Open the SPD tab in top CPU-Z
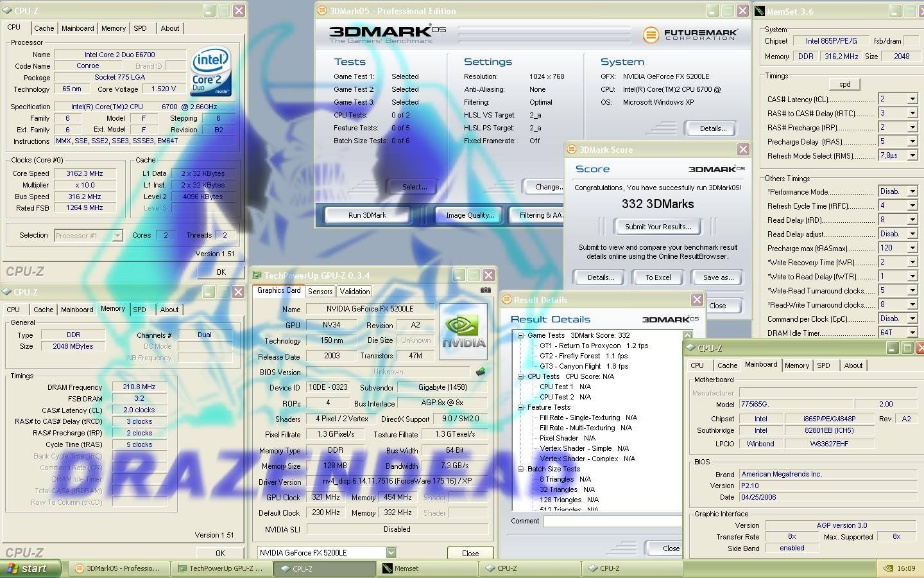This screenshot has width=924, height=578. tap(140, 28)
